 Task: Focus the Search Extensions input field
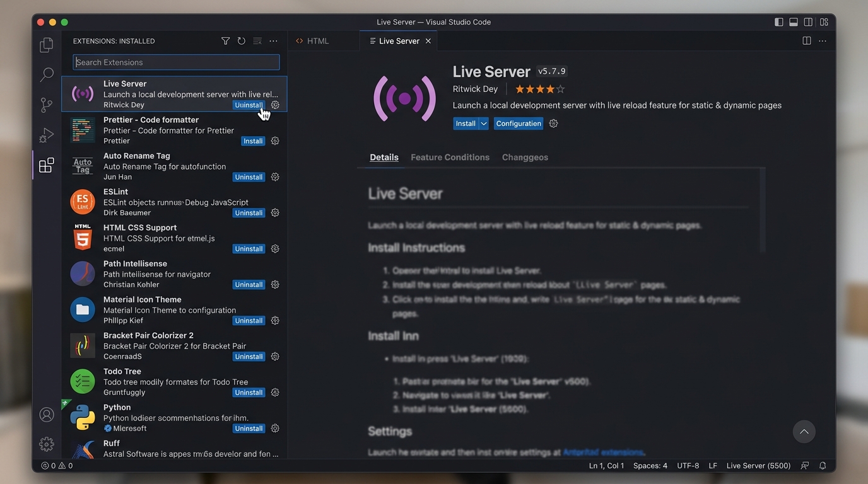(176, 62)
